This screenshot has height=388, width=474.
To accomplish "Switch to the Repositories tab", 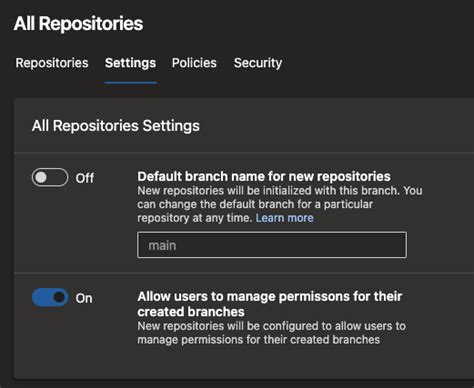I will click(52, 63).
